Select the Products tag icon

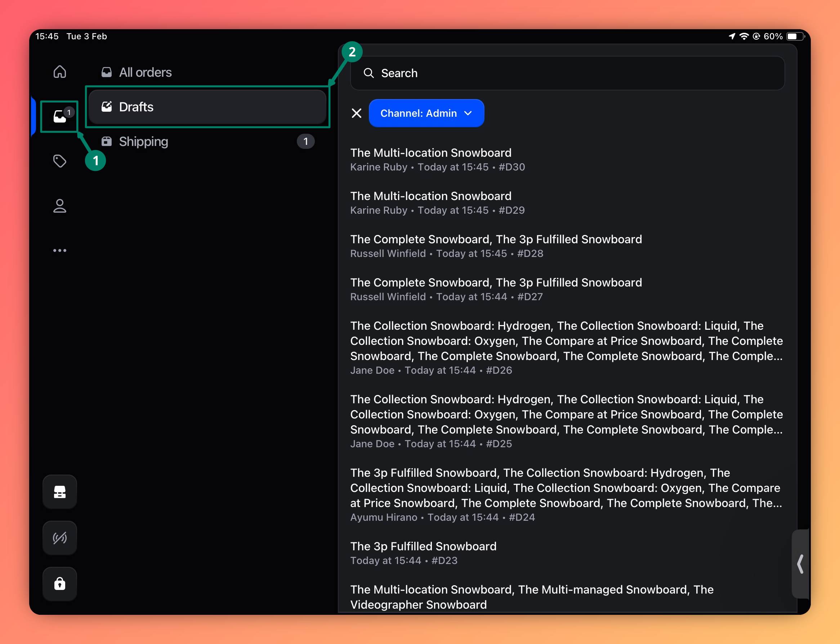click(60, 161)
